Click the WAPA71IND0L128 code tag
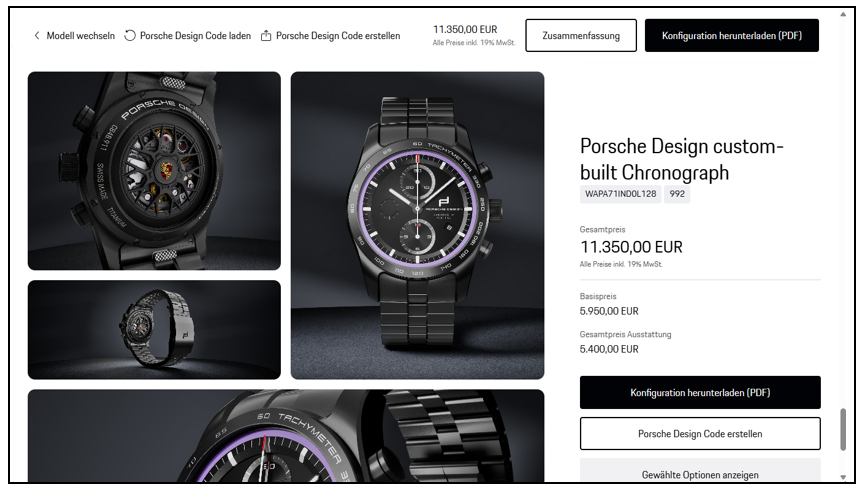863x488 pixels. click(620, 194)
